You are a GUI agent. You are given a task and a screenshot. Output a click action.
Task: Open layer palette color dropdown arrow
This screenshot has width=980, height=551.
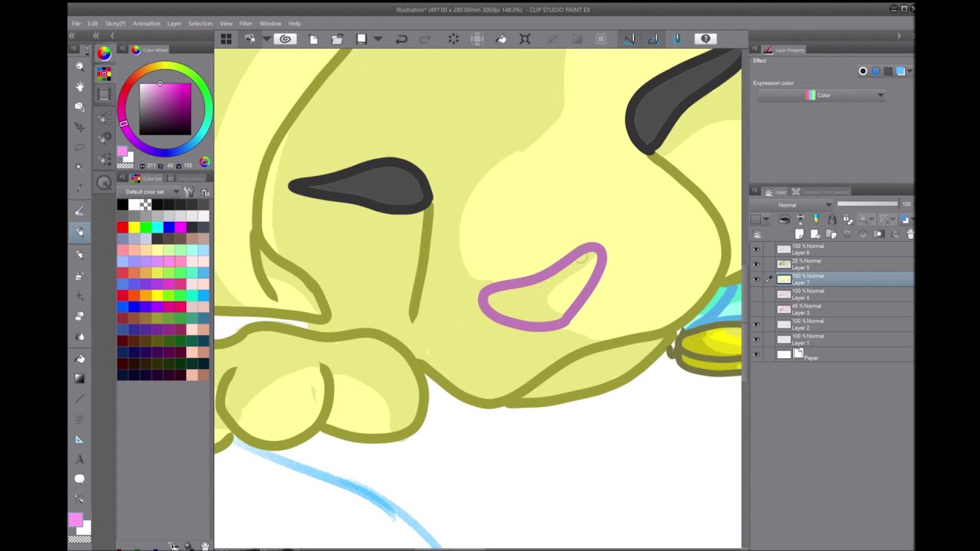click(766, 220)
